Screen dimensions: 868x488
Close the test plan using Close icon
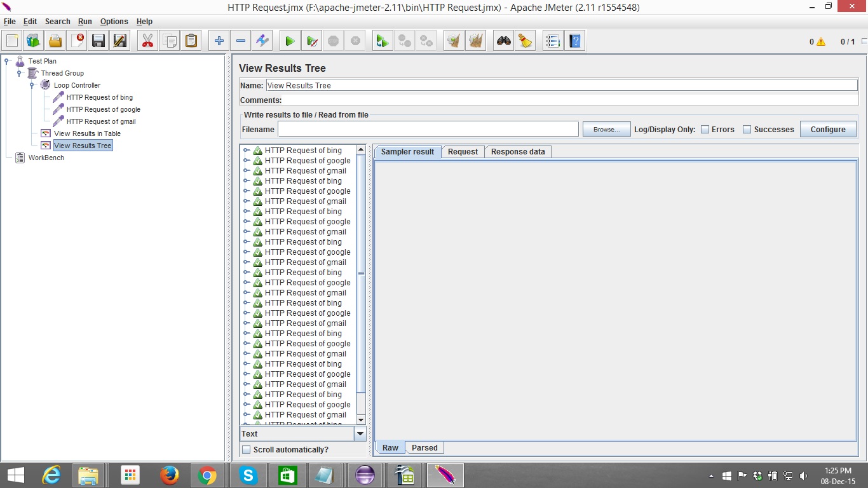click(x=77, y=41)
